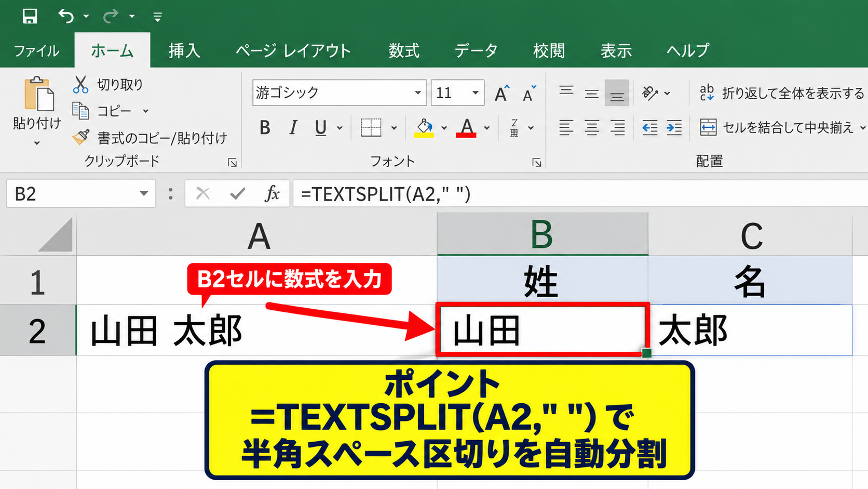The width and height of the screenshot is (868, 489).
Task: Click into the formula bar input
Action: 580,194
